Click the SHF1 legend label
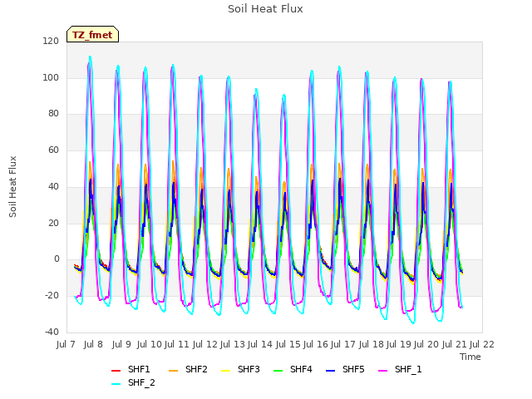The height and width of the screenshot is (399, 532). click(139, 369)
